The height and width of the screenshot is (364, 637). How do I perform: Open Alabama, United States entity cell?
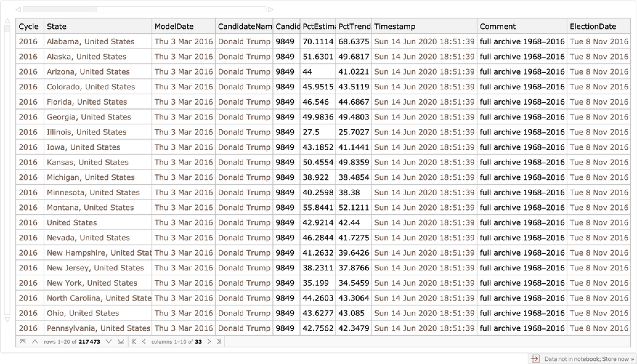click(x=91, y=42)
